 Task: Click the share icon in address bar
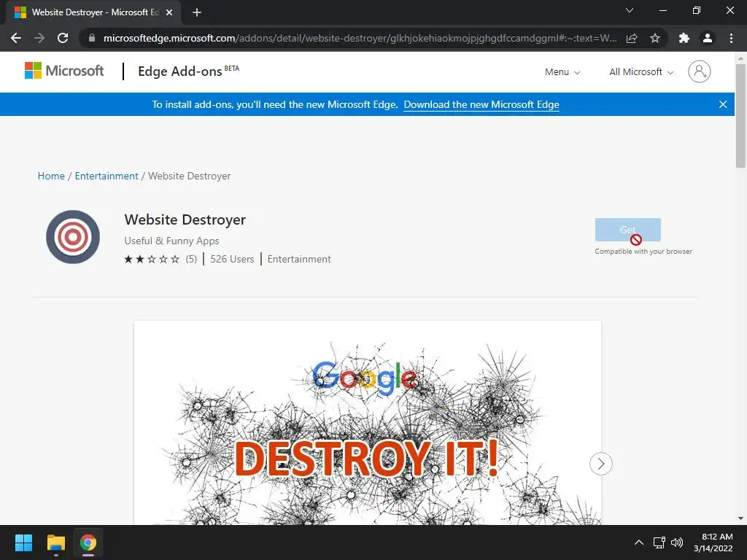click(632, 38)
